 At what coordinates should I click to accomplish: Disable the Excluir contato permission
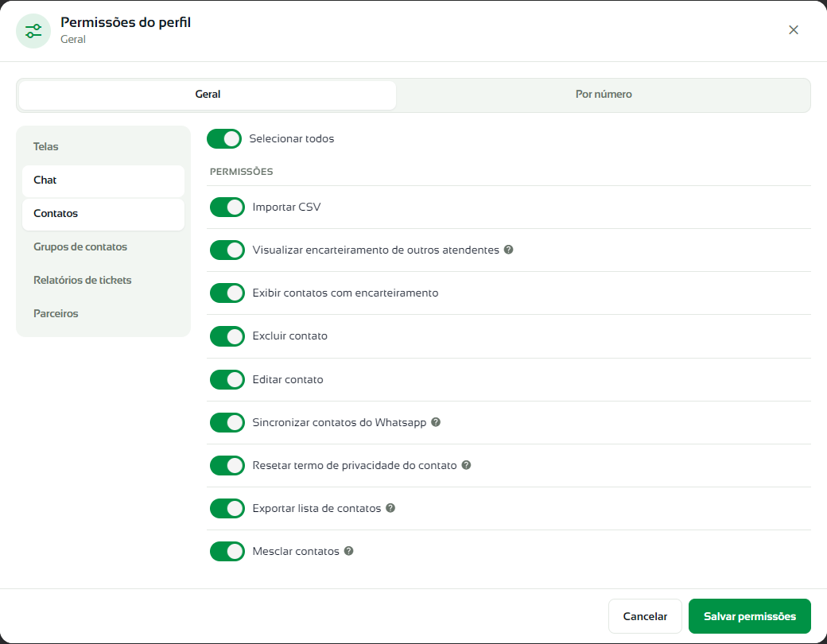227,336
